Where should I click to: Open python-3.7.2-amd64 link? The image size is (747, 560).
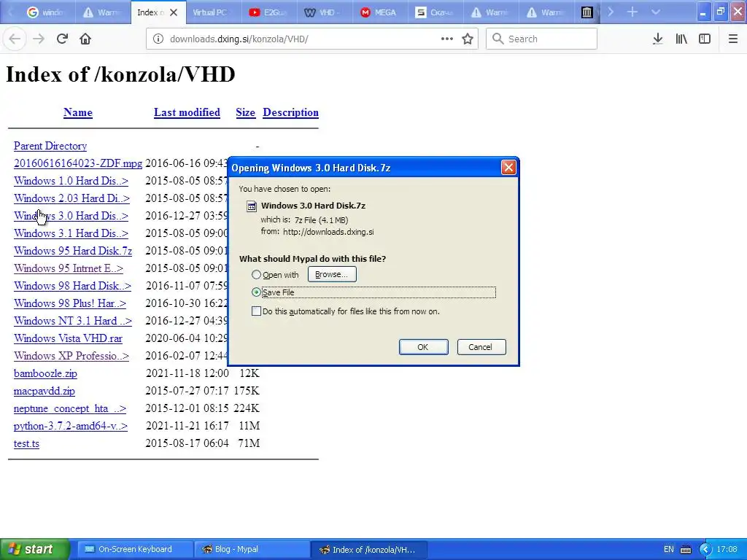coord(71,426)
